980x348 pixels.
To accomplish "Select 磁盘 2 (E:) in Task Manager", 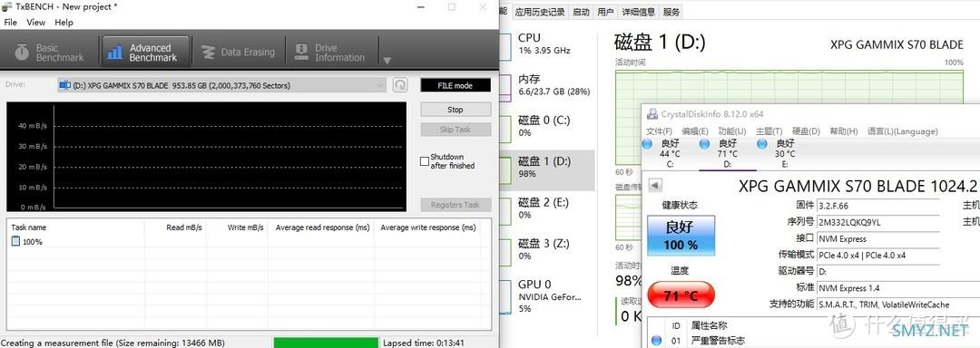I will click(547, 208).
